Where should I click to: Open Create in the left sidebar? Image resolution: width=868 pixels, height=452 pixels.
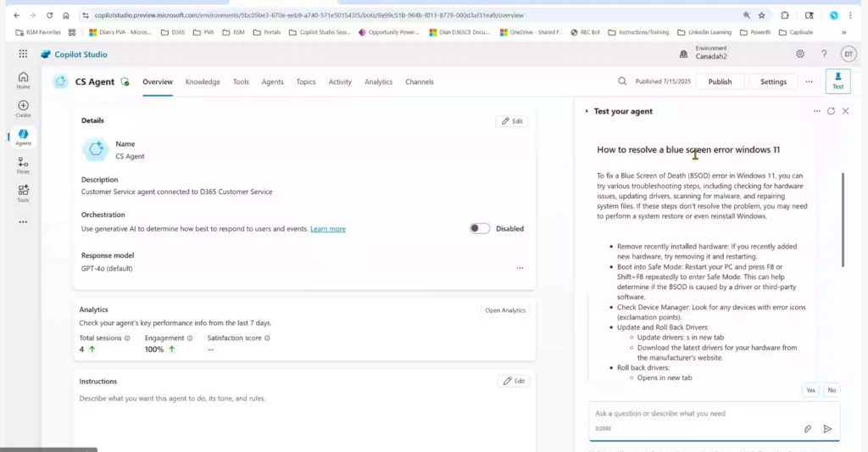coord(23,109)
